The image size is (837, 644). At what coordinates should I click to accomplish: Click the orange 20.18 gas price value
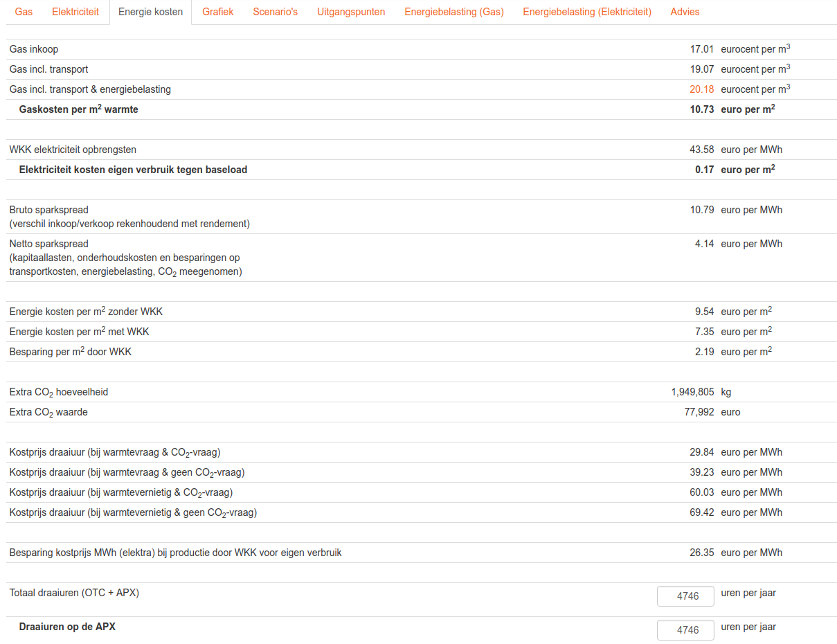[701, 89]
